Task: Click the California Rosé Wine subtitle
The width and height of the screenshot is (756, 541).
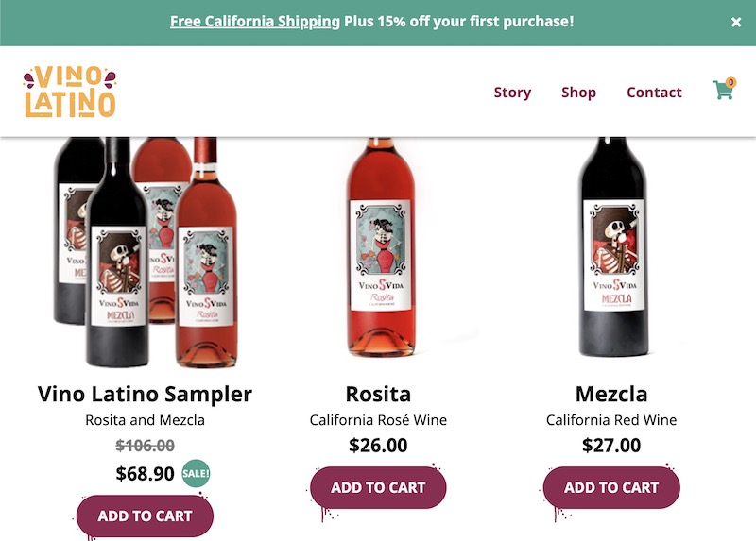Action: [378, 420]
